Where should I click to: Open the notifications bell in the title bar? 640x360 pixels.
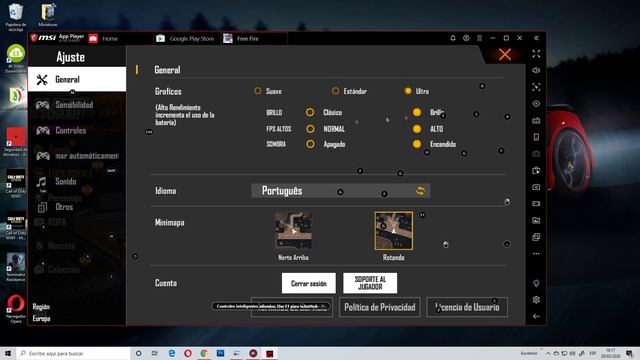click(x=453, y=38)
